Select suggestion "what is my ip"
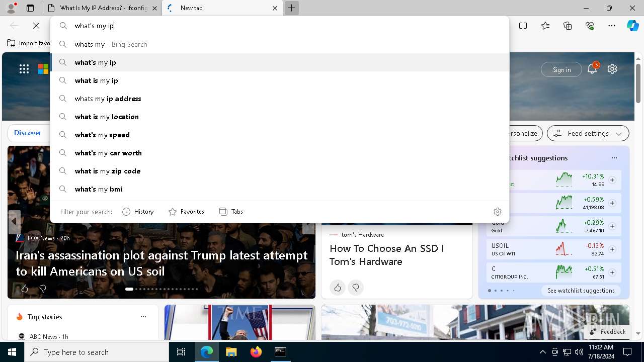This screenshot has height=362, width=644. [280, 80]
